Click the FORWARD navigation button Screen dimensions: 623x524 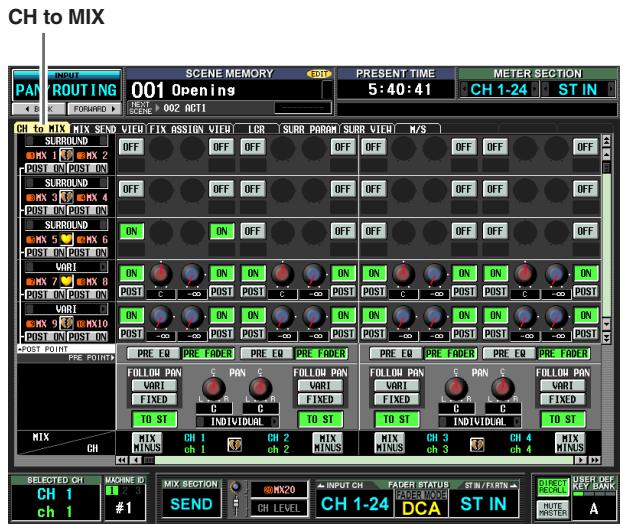click(94, 109)
